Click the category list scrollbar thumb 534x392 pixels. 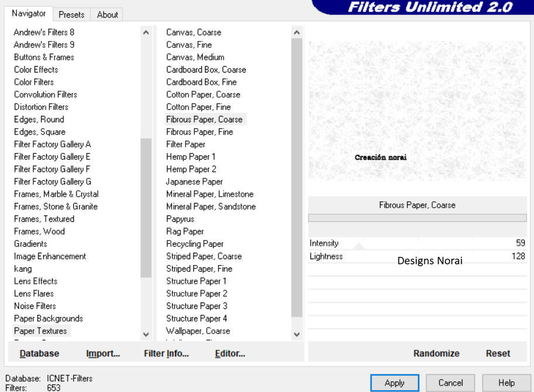[146, 208]
